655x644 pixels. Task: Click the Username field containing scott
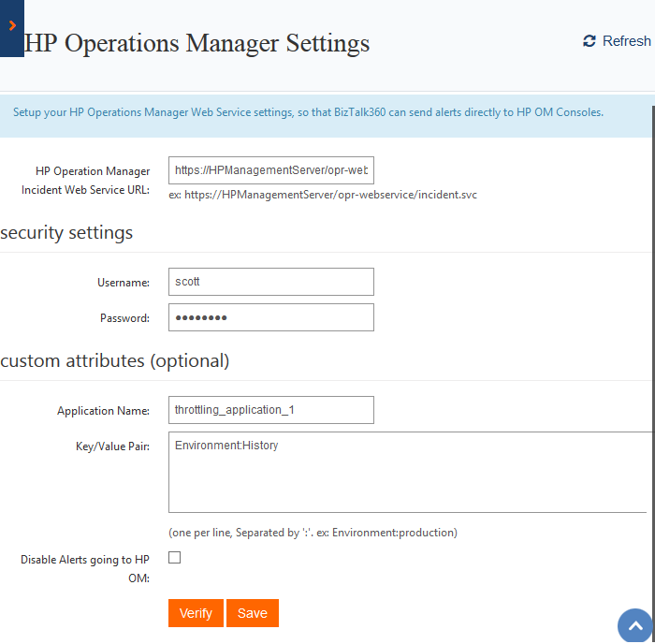point(271,282)
